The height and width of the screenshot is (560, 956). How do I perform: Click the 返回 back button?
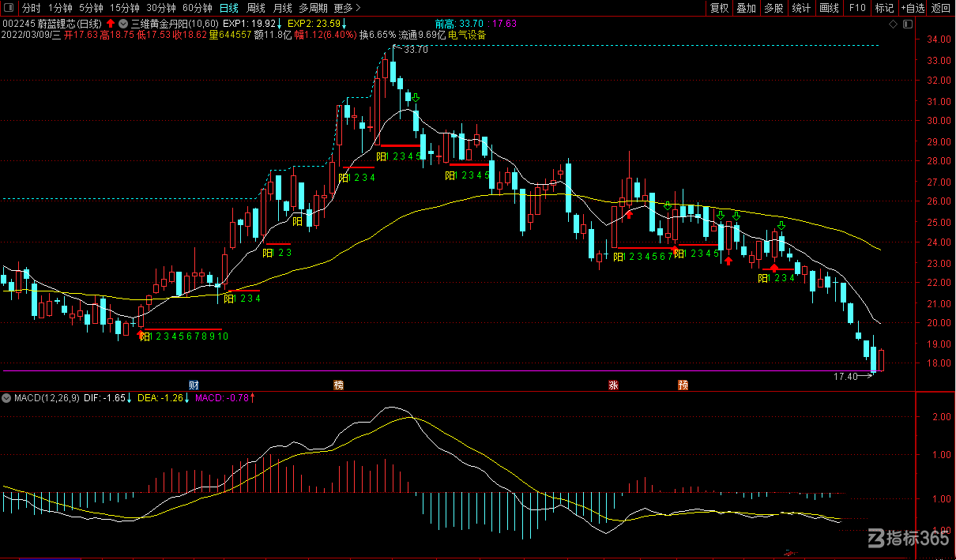(x=940, y=8)
